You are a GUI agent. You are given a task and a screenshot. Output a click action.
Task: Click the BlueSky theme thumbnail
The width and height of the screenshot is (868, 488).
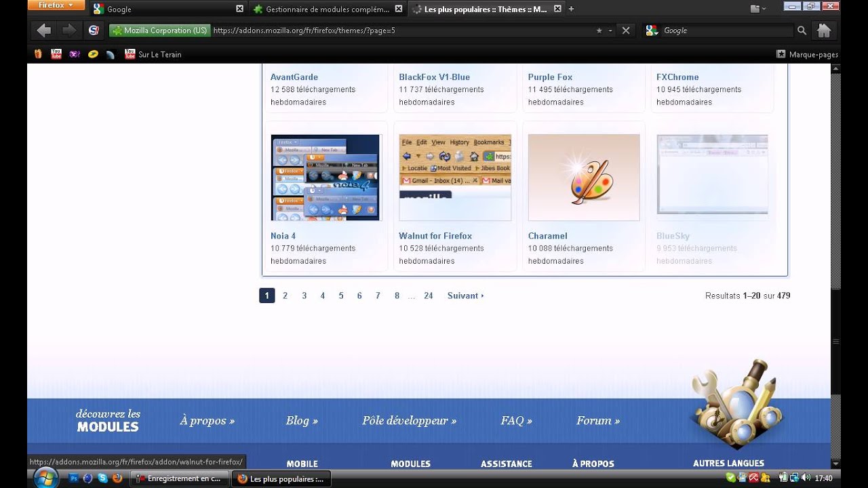(x=712, y=178)
